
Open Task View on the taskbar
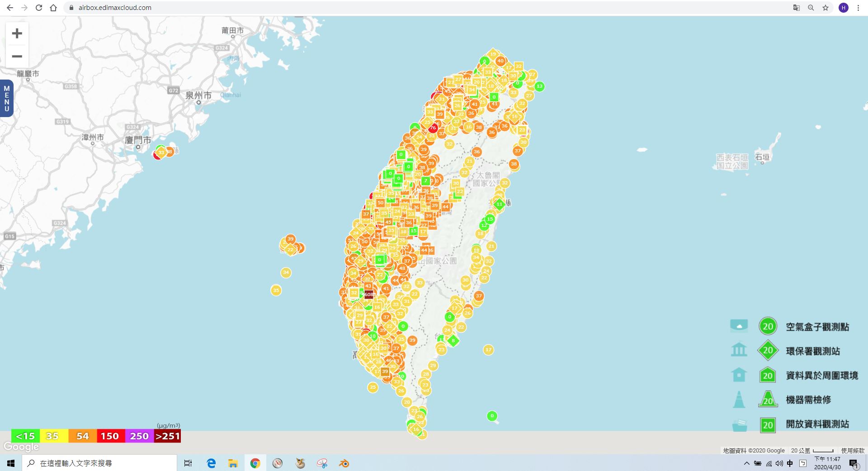coord(188,463)
